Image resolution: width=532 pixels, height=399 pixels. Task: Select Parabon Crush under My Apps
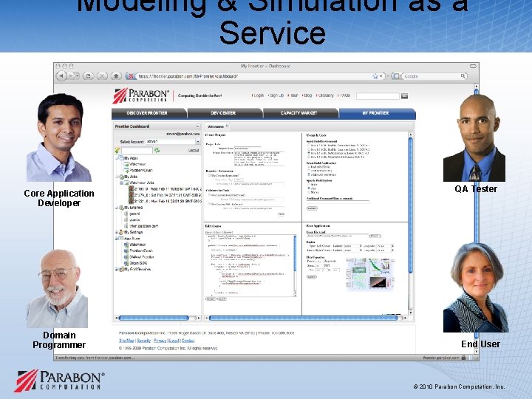coord(141,171)
